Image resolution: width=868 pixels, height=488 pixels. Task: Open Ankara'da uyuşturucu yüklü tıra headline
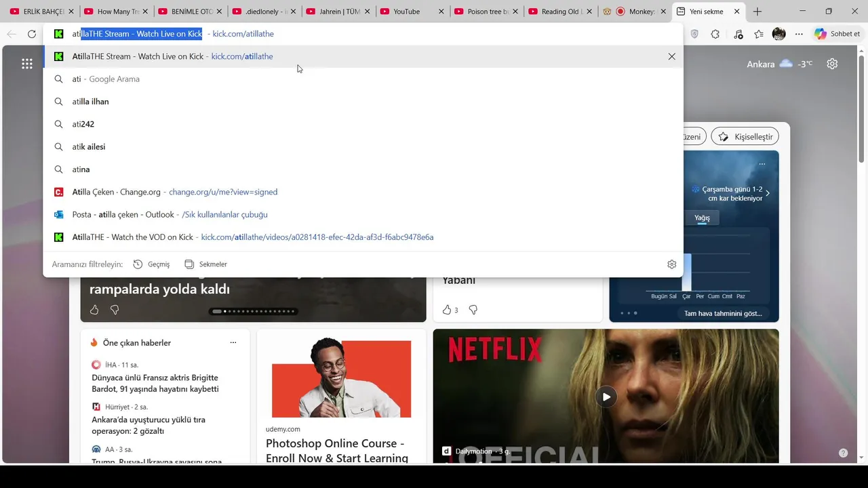click(149, 426)
